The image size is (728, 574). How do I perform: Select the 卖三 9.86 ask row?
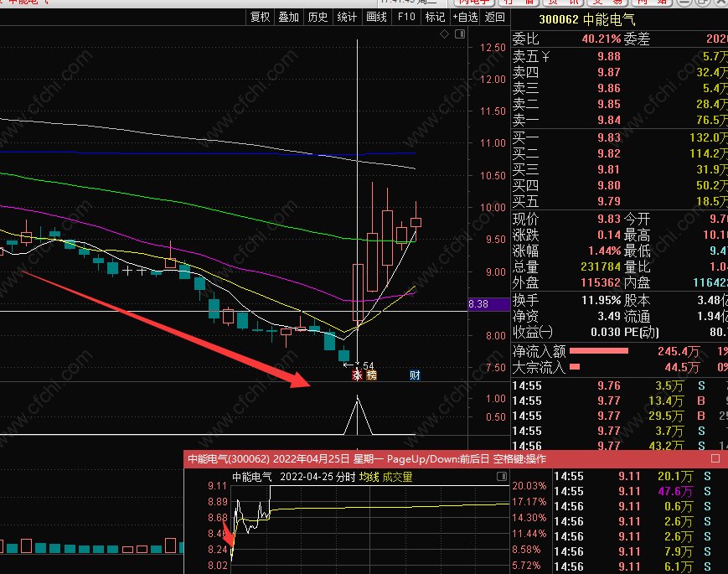point(619,88)
